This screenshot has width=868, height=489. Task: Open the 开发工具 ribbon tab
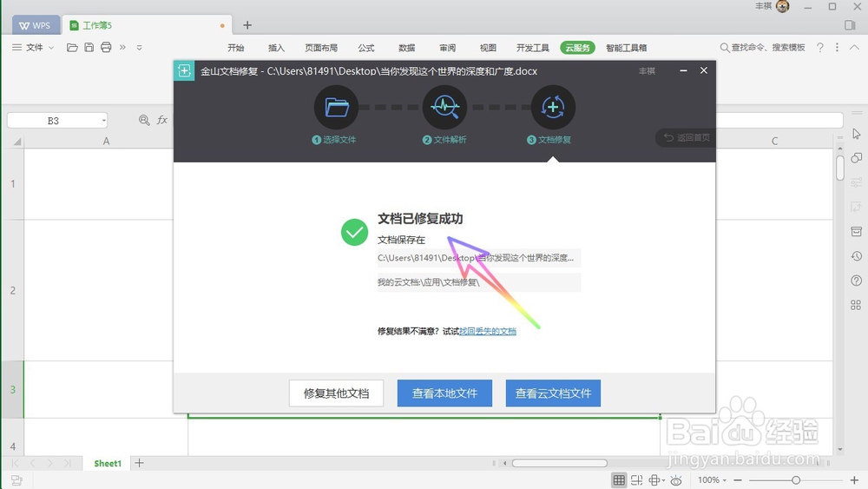533,48
